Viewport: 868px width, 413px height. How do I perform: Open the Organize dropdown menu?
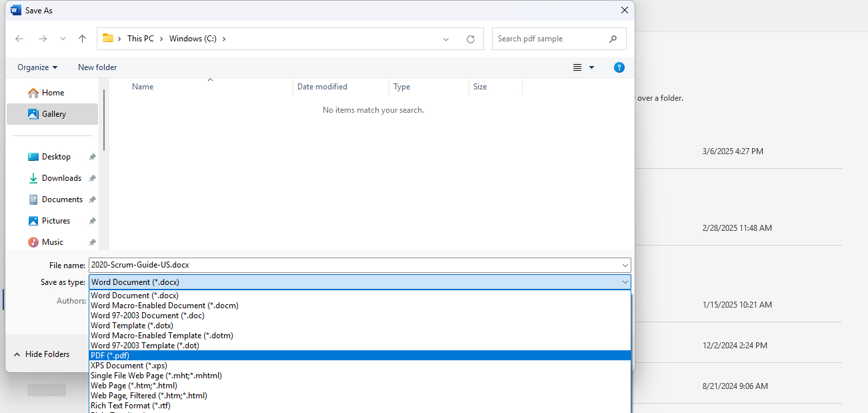click(x=37, y=67)
